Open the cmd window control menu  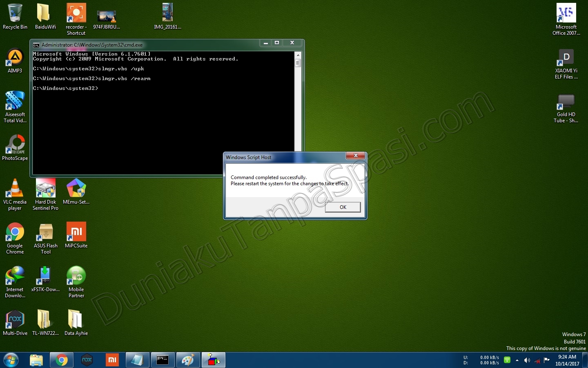click(36, 45)
